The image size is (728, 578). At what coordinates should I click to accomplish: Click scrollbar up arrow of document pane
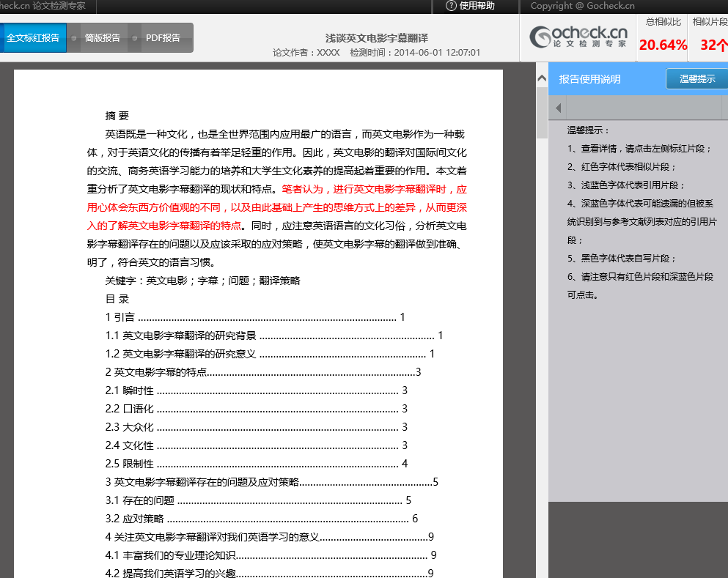point(541,78)
